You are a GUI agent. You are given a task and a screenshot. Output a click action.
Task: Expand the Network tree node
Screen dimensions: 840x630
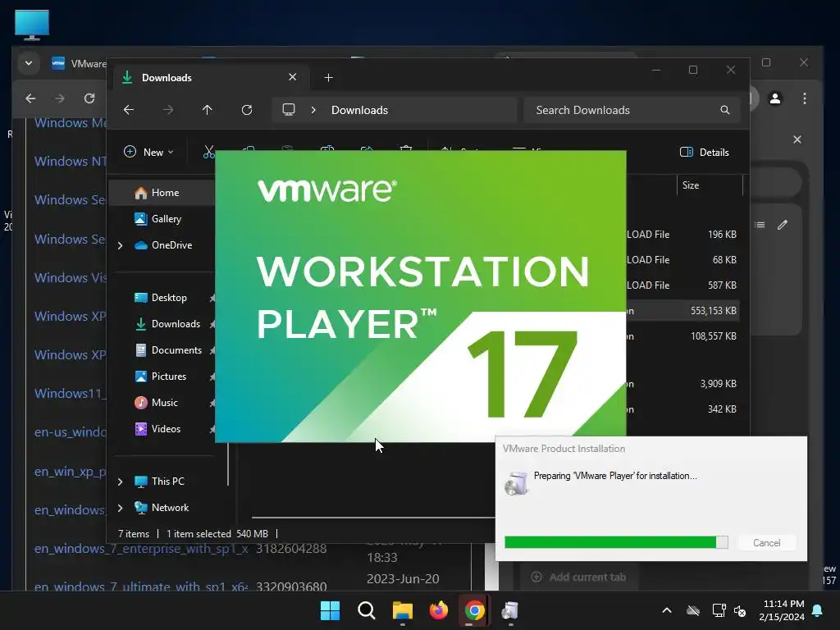tap(121, 508)
